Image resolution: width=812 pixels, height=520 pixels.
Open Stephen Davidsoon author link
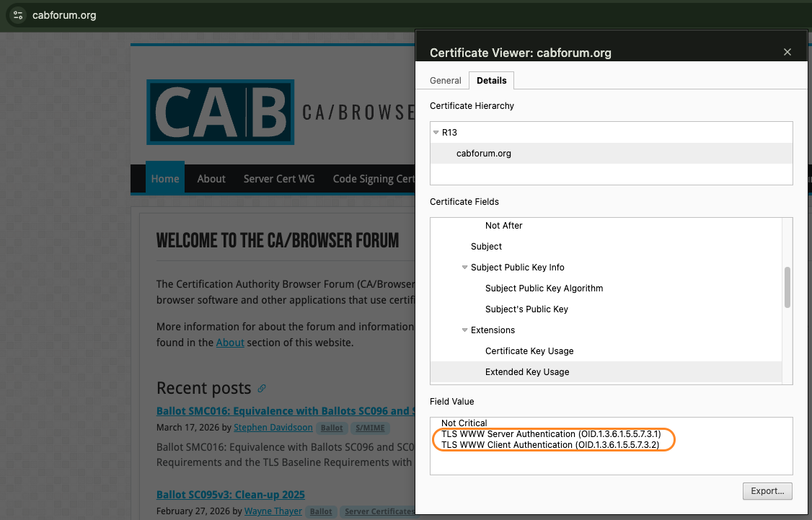click(x=273, y=427)
